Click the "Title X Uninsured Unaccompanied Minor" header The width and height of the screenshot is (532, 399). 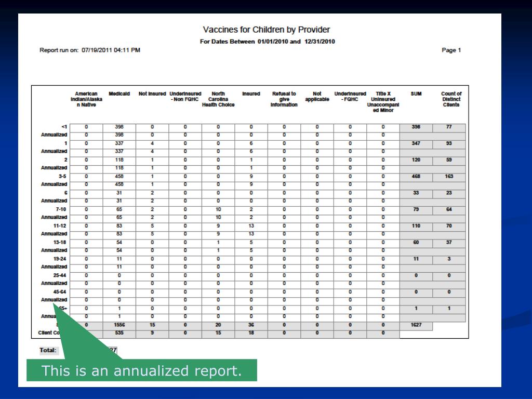coord(383,102)
